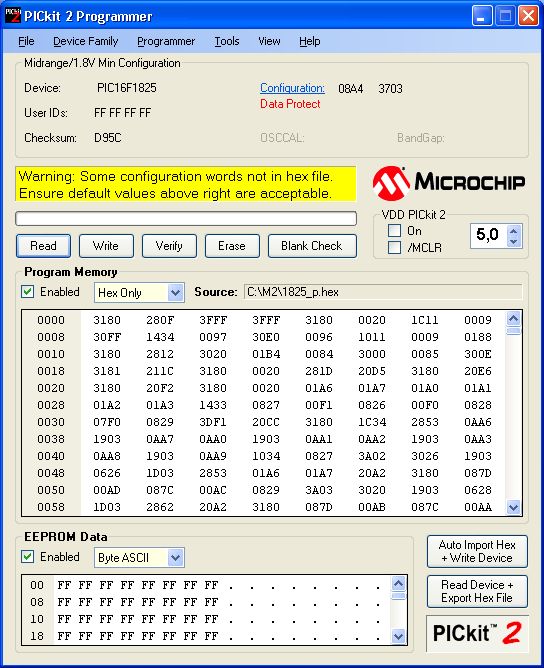Click the Program Memory scrollbar thumb
Screen dimensions: 544x668
513,331
